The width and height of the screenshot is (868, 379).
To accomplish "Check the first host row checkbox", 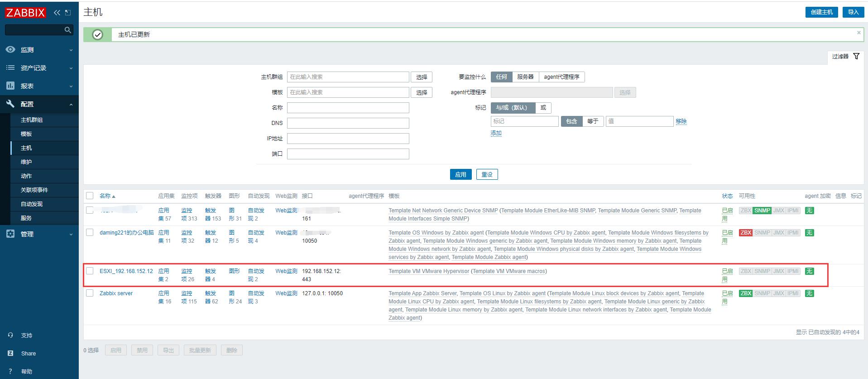I will click(x=90, y=210).
